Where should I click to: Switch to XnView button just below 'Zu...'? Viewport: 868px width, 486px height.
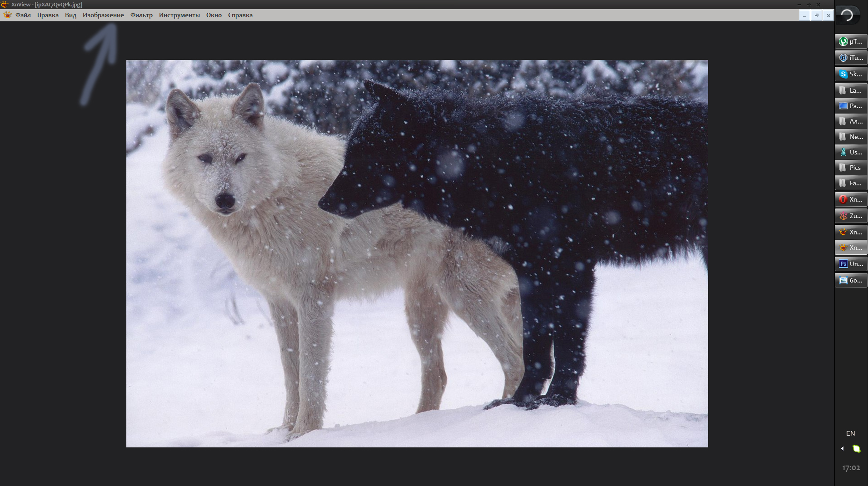point(851,232)
